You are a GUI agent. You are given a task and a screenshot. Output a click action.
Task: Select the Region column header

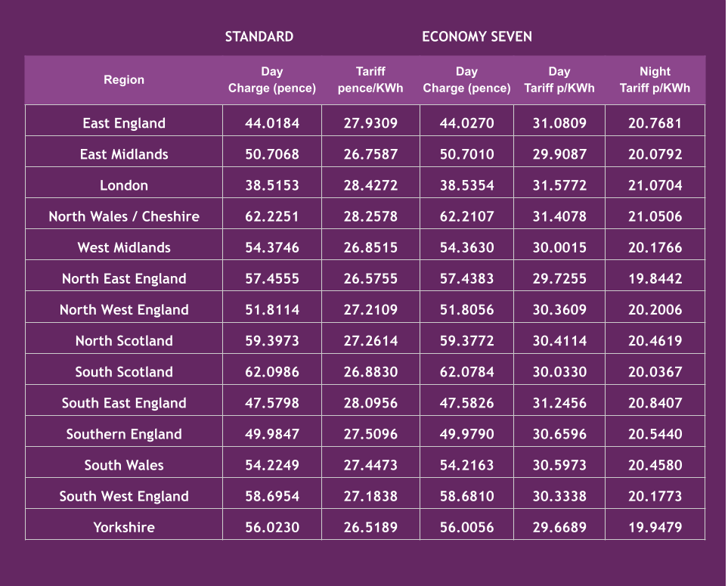click(124, 79)
